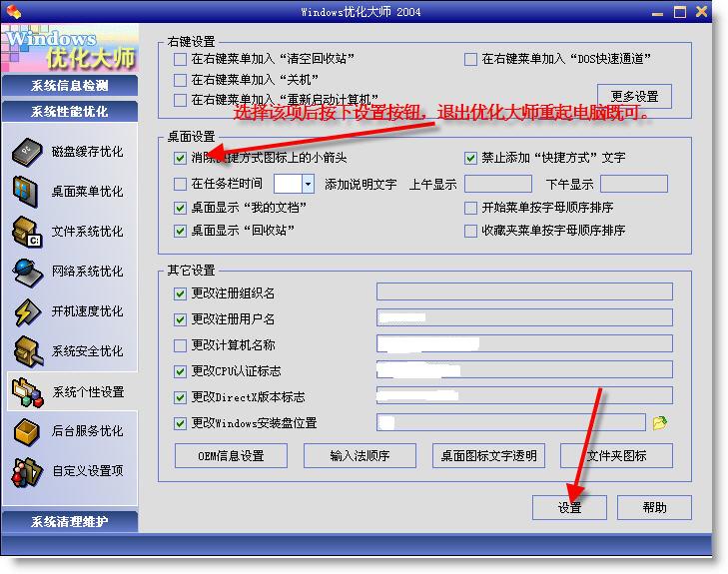728x574 pixels.
Task: Click the DirectX版本标志 input field
Action: 524,396
